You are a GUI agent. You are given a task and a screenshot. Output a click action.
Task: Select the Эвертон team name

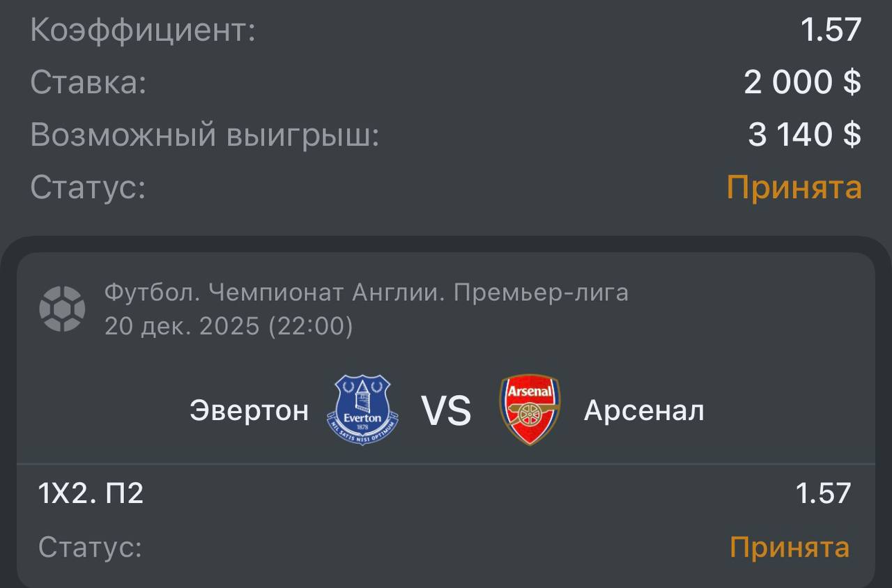point(249,411)
